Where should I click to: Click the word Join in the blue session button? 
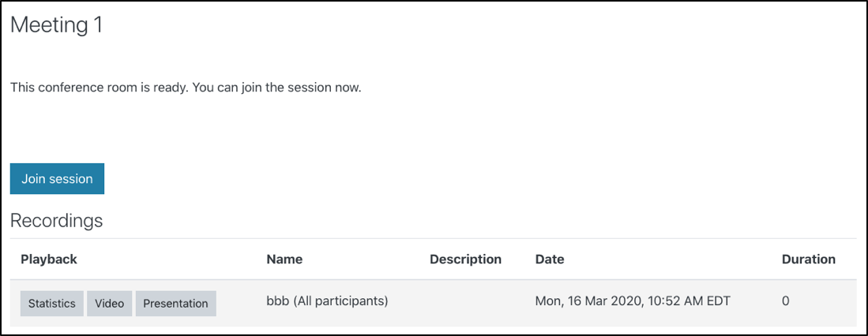33,179
